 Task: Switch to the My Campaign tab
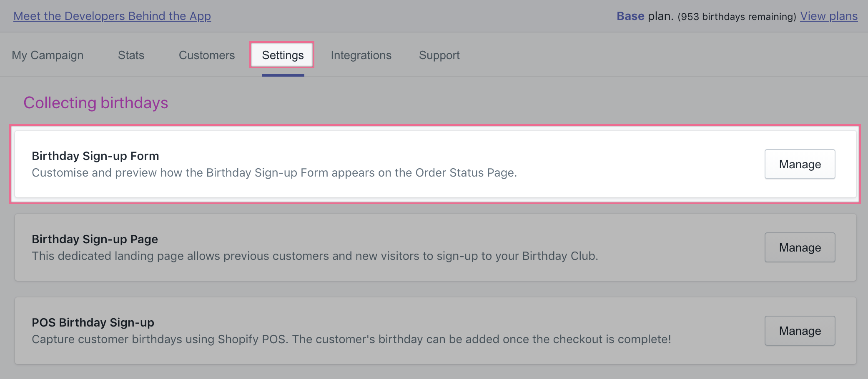point(48,55)
